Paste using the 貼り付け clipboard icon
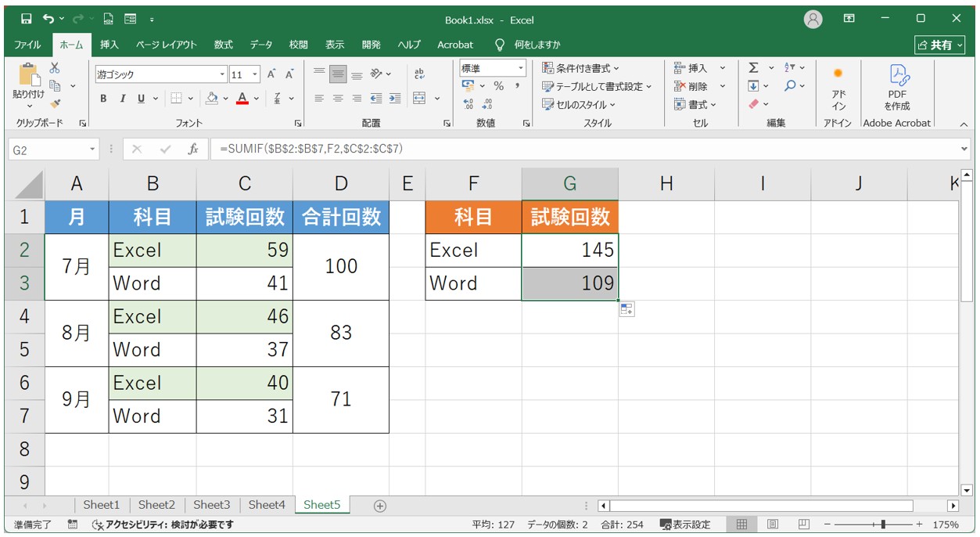Screen dimensions: 980x537 coord(29,81)
